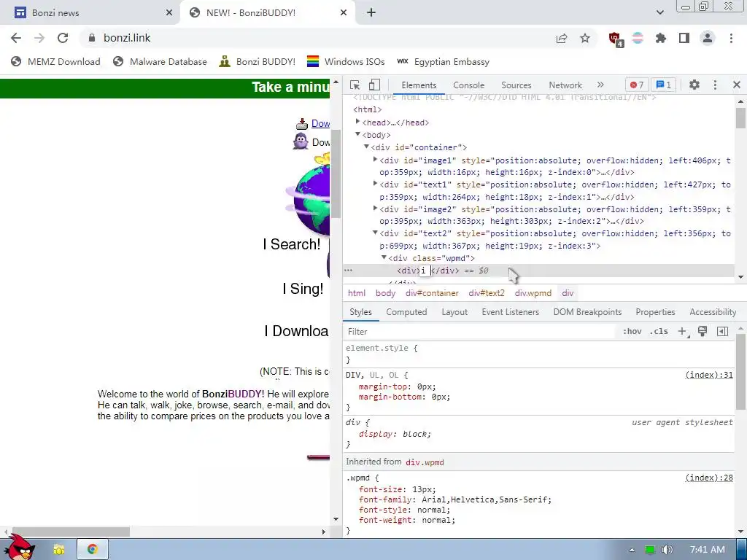747x560 pixels.
Task: Select div#text2 in the breadcrumb
Action: point(487,293)
